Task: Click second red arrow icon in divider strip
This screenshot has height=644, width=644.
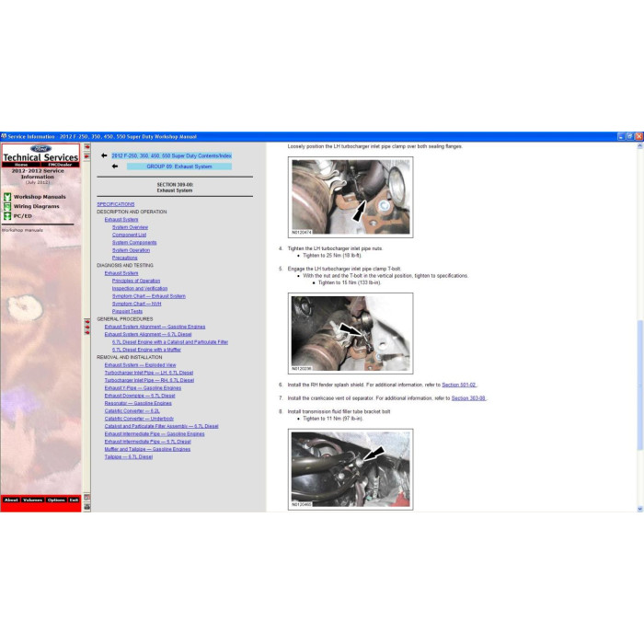Action: [87, 156]
